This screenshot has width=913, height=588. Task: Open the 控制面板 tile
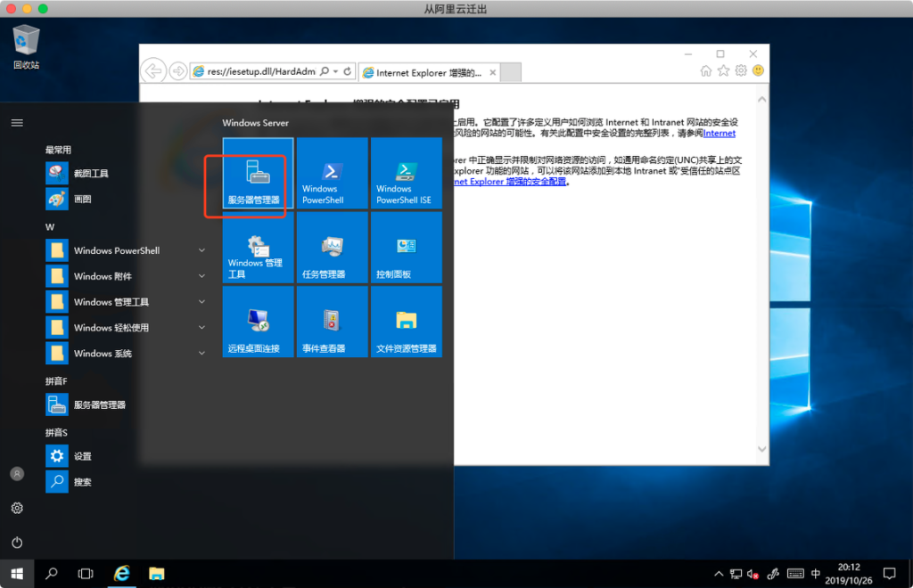click(406, 248)
